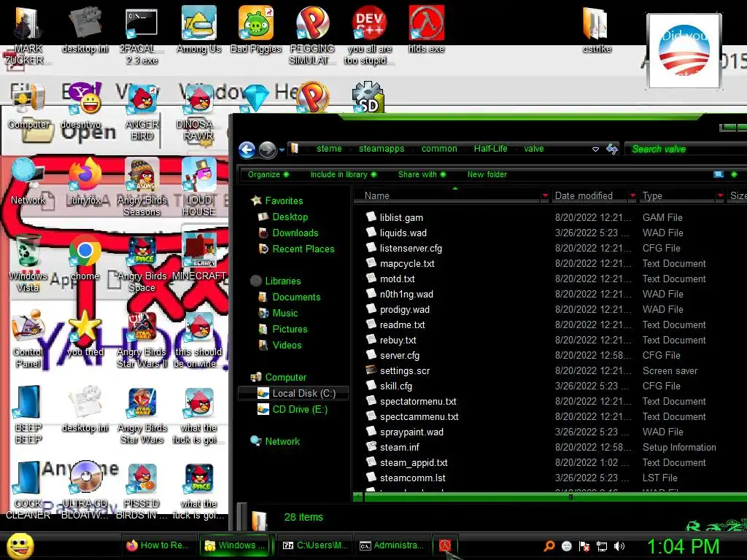Screen dimensions: 747x560
Task: Open the cstrike folder on the desktop
Action: pos(597,29)
